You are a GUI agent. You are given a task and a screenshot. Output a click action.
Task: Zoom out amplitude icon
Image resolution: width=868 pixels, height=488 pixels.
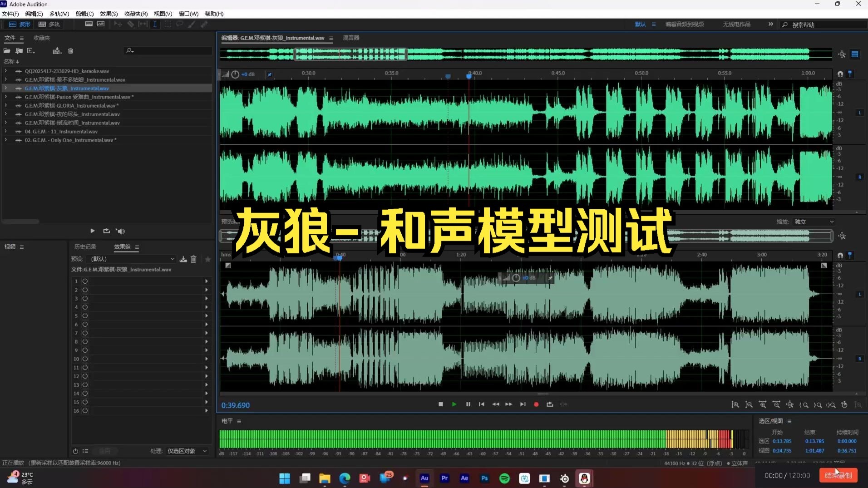click(x=749, y=404)
